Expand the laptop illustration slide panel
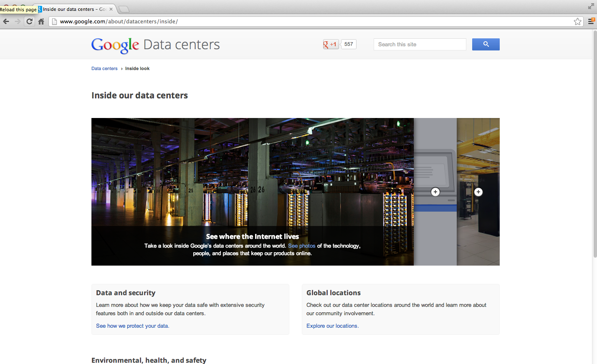Image resolution: width=597 pixels, height=364 pixels. [435, 192]
